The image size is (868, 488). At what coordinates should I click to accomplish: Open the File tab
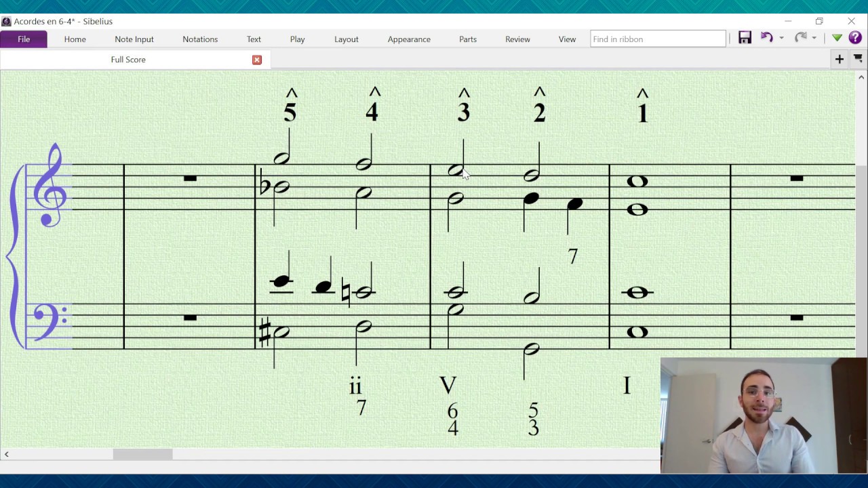tap(24, 39)
